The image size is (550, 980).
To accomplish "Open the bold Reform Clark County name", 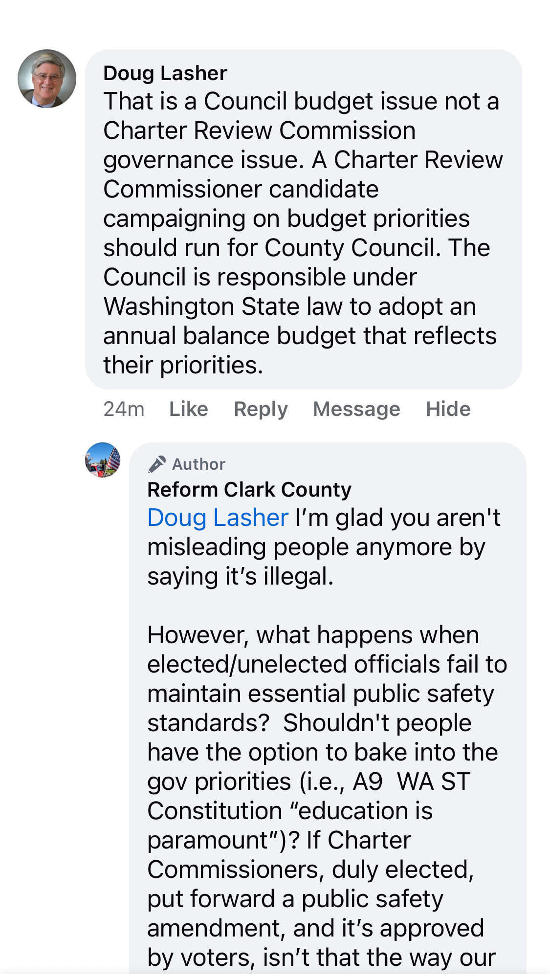I will pyautogui.click(x=249, y=490).
